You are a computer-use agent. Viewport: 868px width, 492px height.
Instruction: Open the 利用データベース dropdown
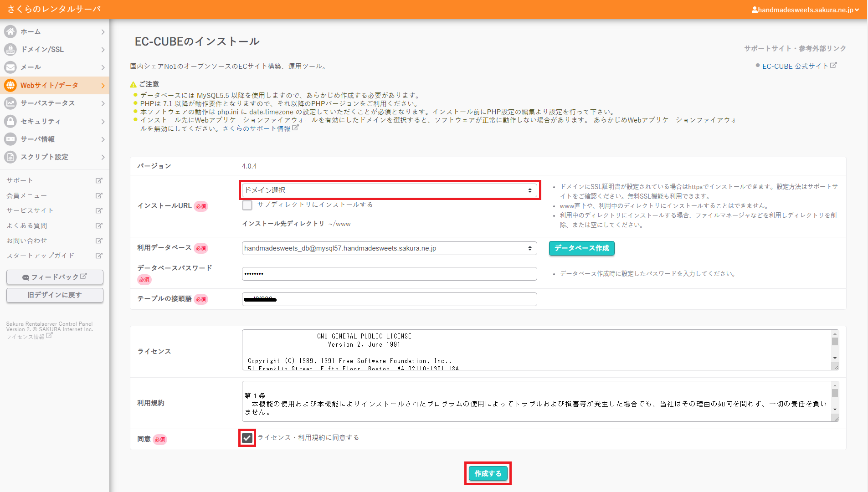pyautogui.click(x=390, y=248)
